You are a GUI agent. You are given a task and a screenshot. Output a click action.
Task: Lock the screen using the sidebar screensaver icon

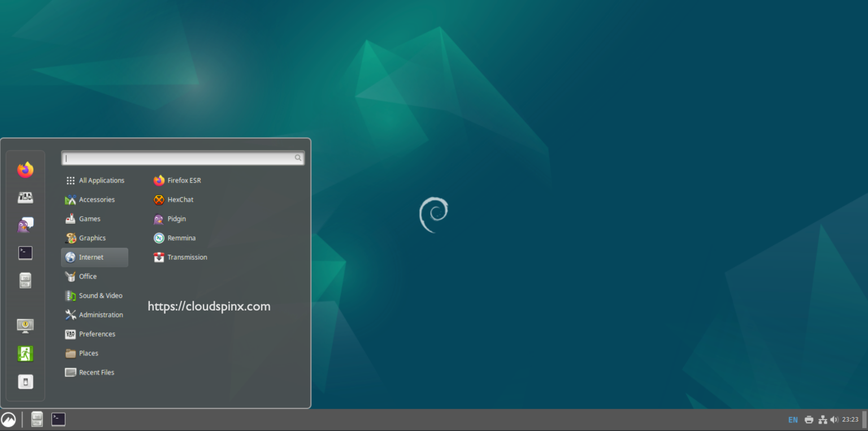25,326
